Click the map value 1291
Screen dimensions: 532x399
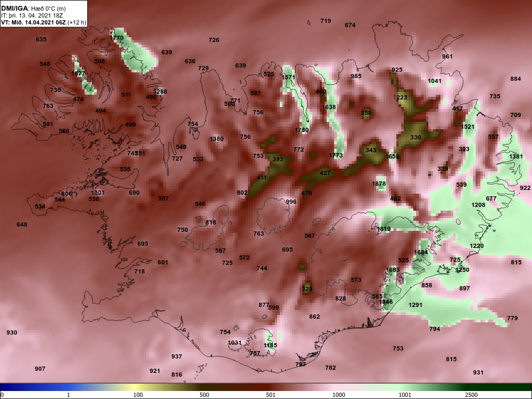point(415,305)
